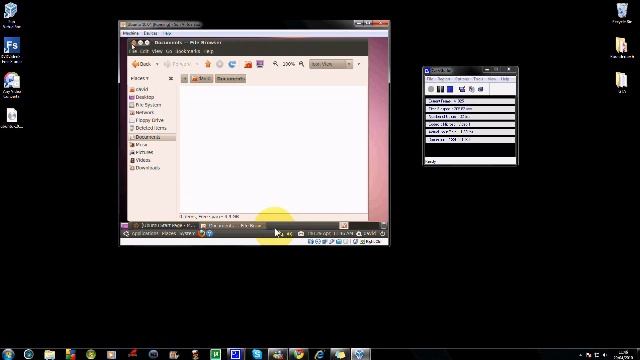Click the blue help icon in Ubuntu panel
Screen dimensions: 640x360
(209, 233)
